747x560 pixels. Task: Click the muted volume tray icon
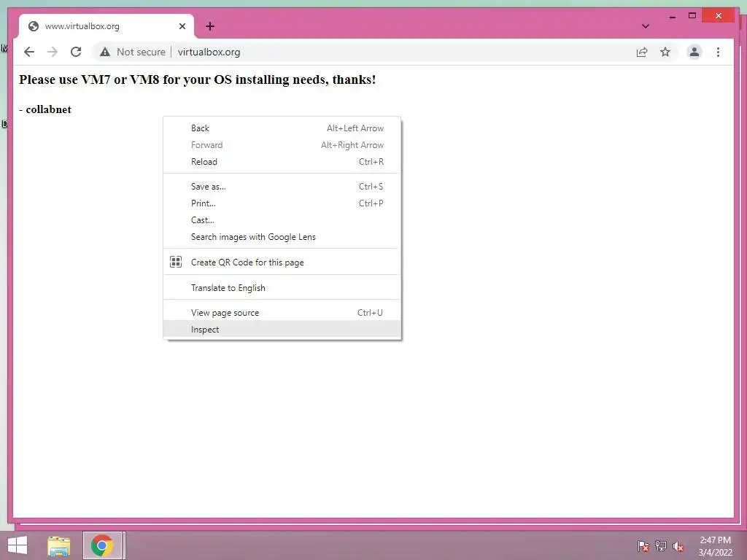[x=678, y=546]
